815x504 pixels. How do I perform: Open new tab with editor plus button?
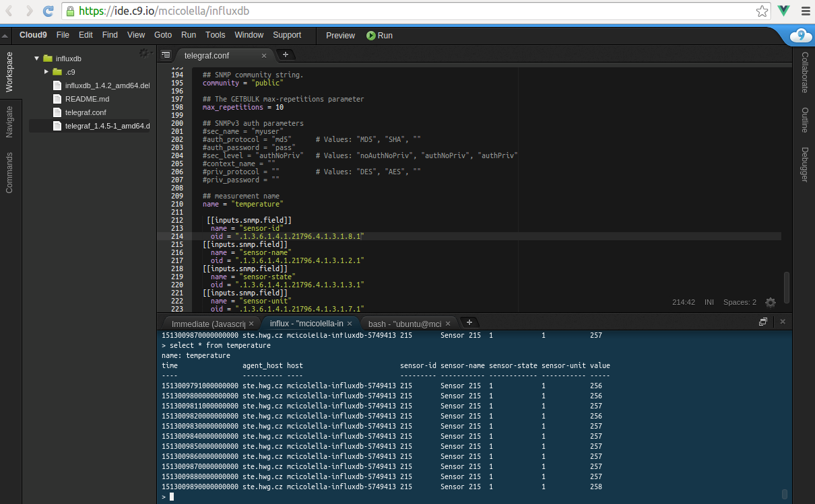(x=285, y=55)
